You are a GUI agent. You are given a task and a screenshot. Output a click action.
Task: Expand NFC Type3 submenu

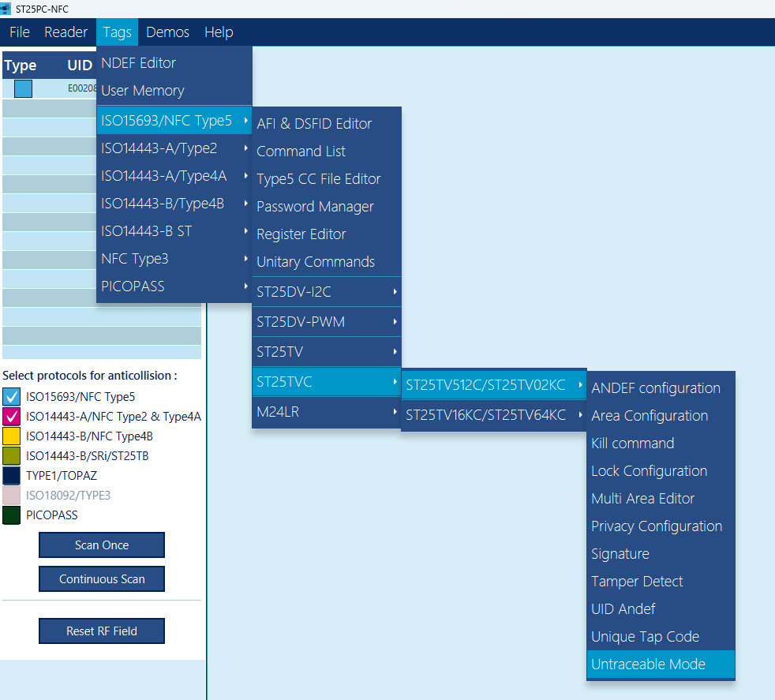tap(174, 259)
